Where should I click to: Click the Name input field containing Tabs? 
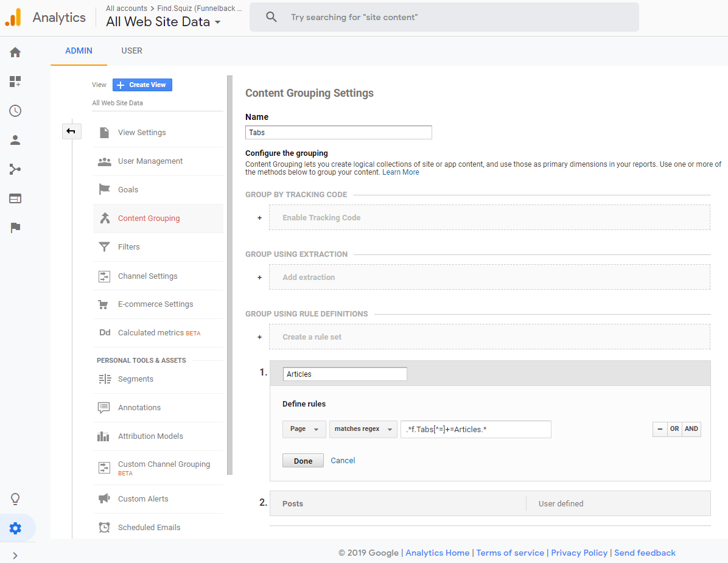338,133
